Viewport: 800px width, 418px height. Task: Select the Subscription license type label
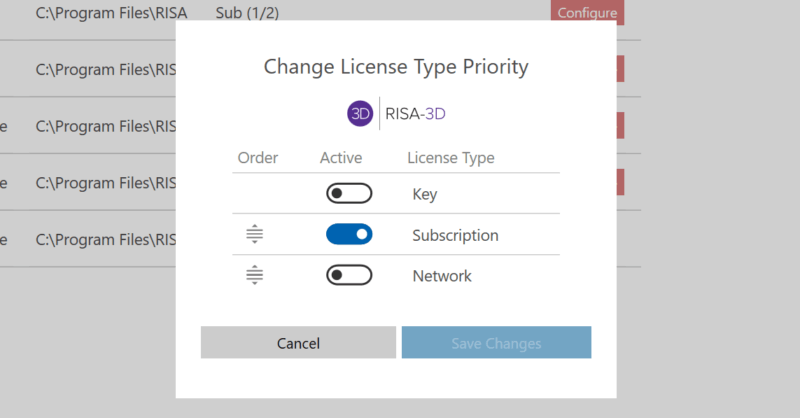coord(455,235)
